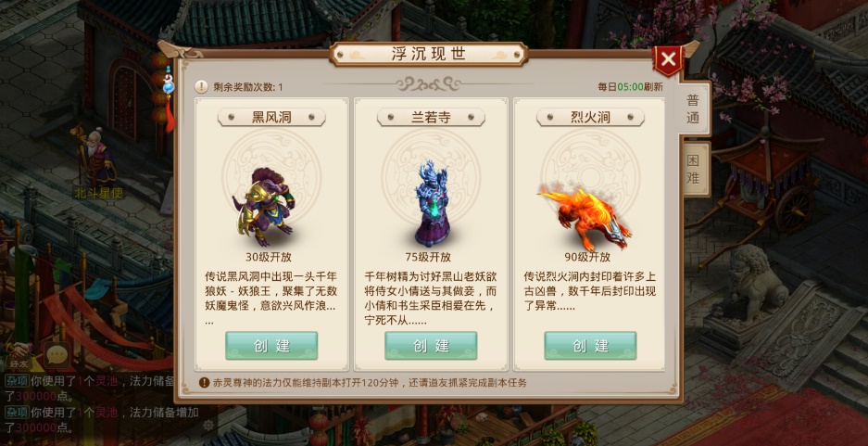Create the 烈火洞 dungeon instance
The height and width of the screenshot is (446, 868).
click(x=590, y=346)
